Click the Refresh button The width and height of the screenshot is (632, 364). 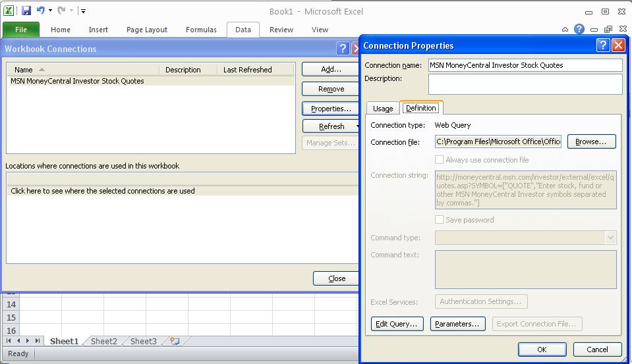click(x=331, y=126)
